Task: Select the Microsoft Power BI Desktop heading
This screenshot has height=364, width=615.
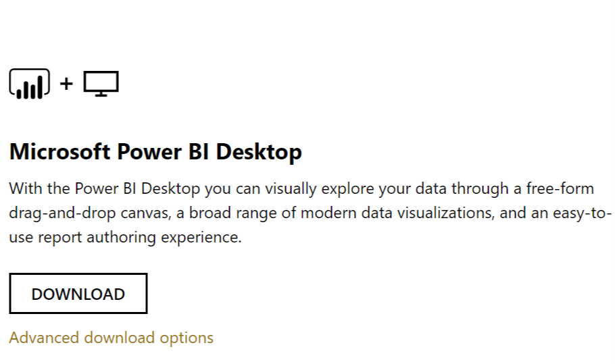Action: click(x=155, y=152)
